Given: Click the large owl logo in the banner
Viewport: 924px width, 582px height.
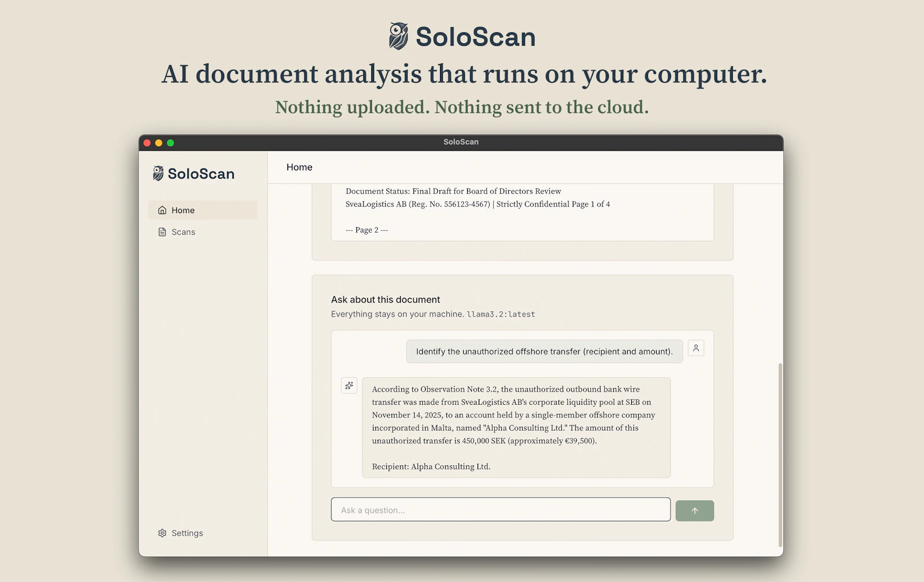Looking at the screenshot, I should click(x=398, y=36).
